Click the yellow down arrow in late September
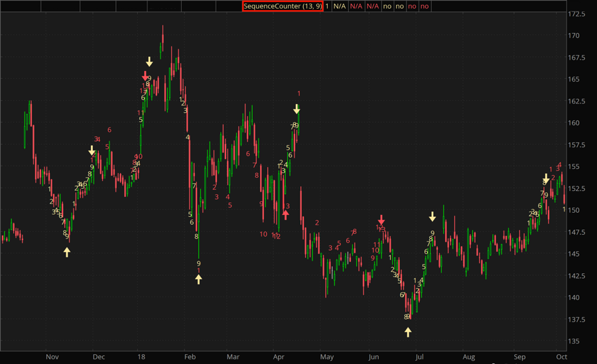 547,178
